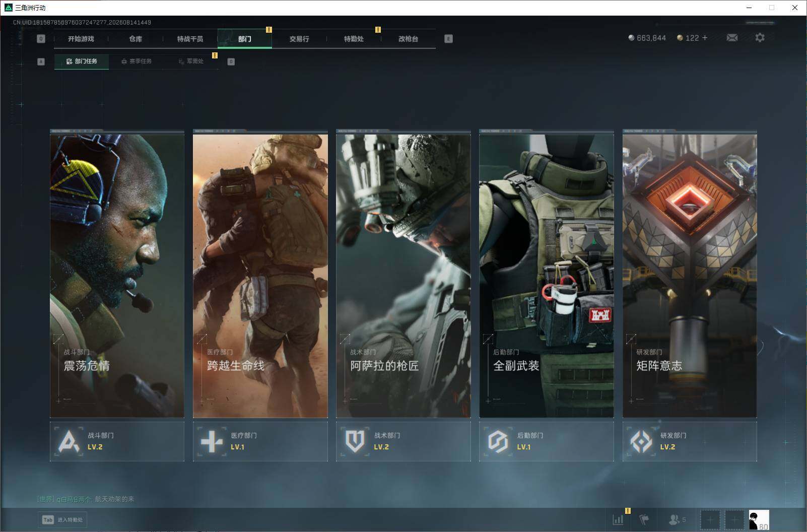Click the medical department cross emblem
Image resolution: width=807 pixels, height=532 pixels.
(x=212, y=441)
